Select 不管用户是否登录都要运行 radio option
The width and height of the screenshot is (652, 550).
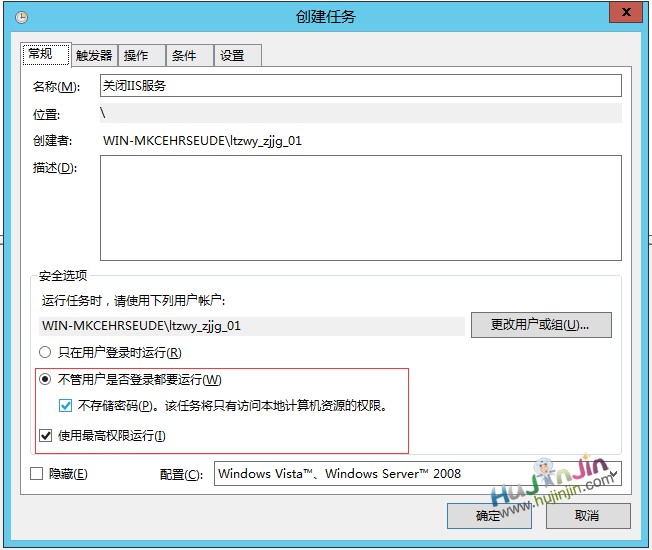(45, 379)
